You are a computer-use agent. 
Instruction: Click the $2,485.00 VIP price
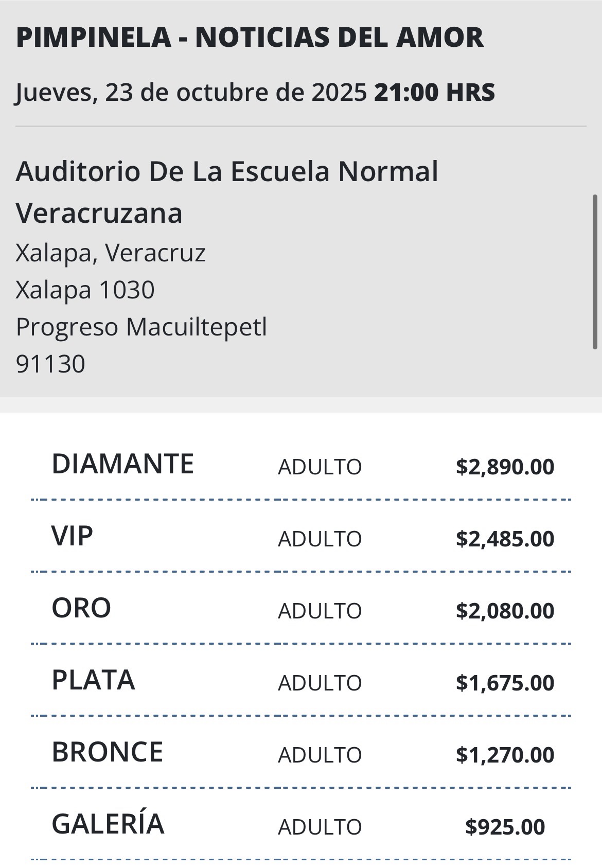pyautogui.click(x=505, y=539)
